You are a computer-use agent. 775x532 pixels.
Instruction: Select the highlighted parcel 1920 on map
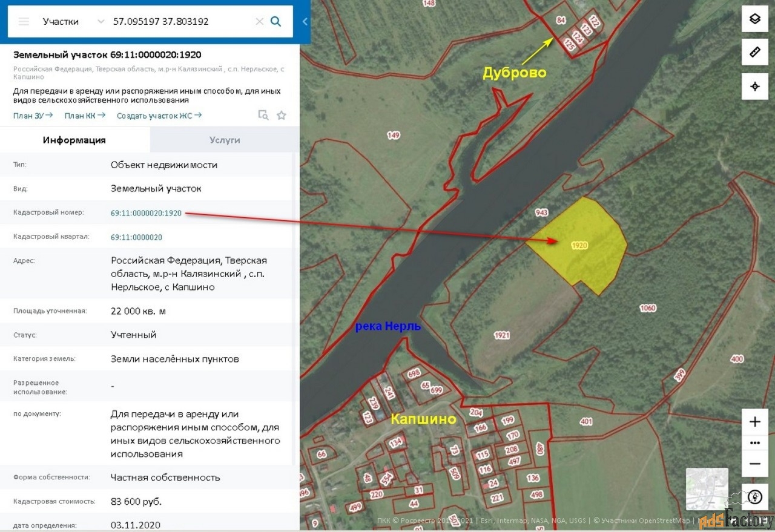tap(579, 246)
